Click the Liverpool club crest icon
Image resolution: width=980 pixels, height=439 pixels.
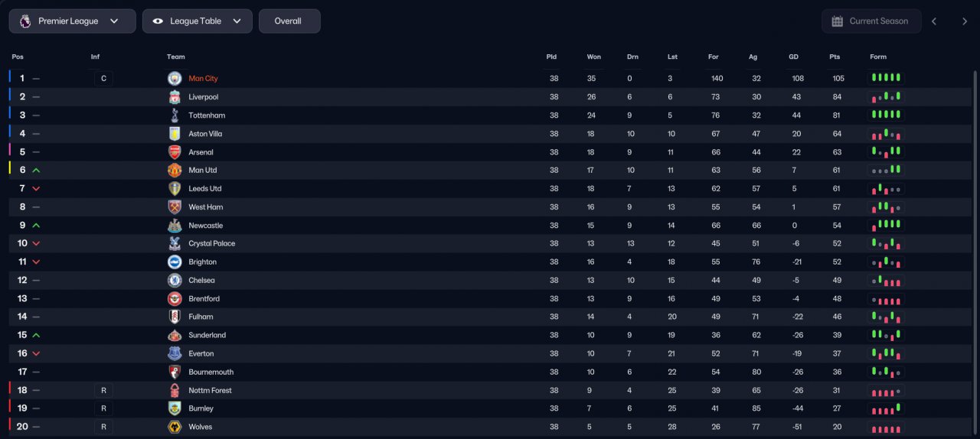pyautogui.click(x=175, y=96)
